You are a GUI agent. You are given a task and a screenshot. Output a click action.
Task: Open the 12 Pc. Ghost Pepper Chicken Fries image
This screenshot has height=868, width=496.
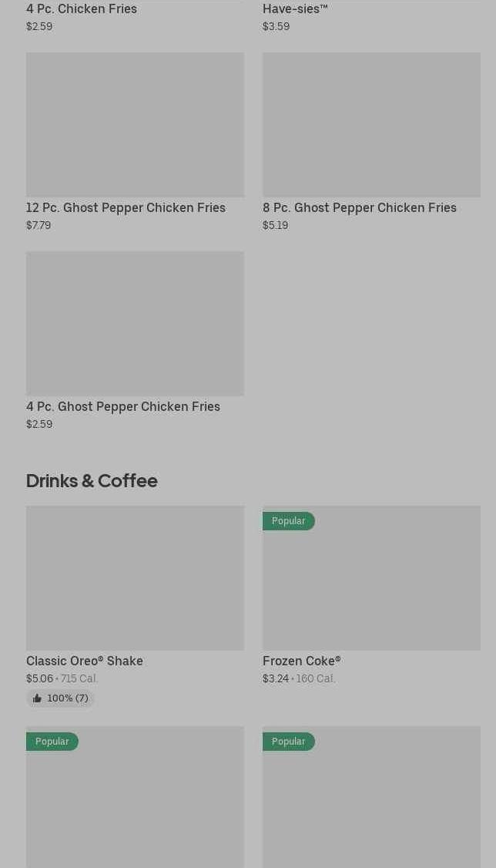[135, 125]
